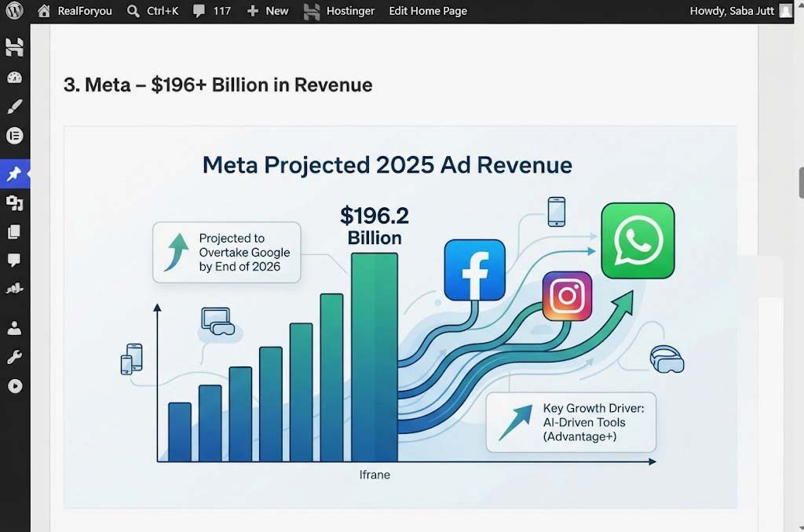The image size is (804, 532).
Task: Open the New content menu
Action: point(267,11)
